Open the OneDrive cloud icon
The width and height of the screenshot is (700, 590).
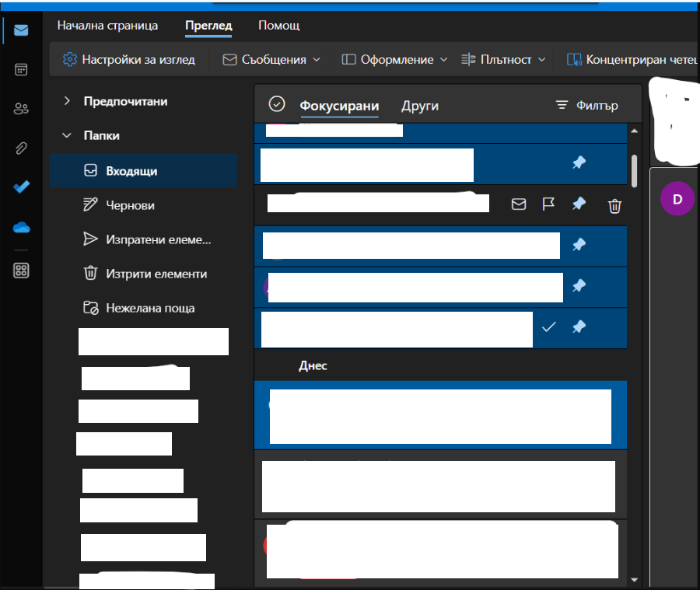tap(21, 228)
